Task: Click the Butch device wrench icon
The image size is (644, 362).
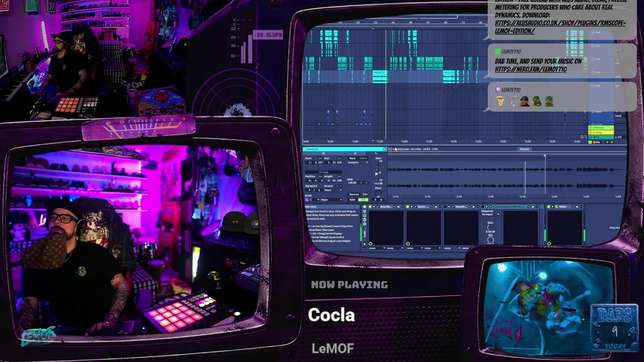Action: [416, 207]
